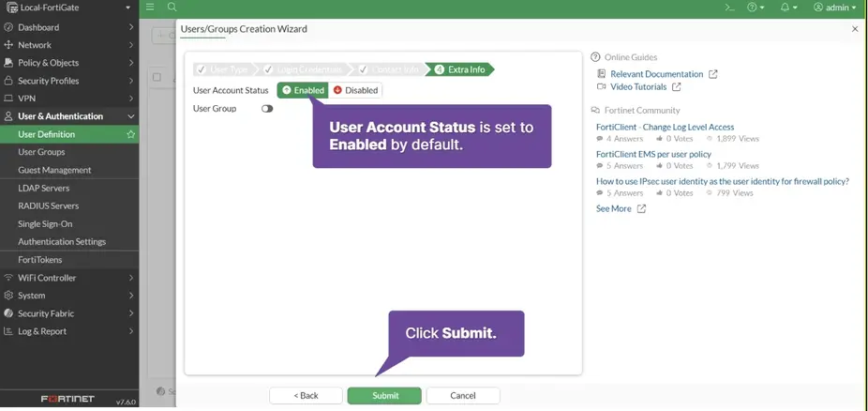Set User Account Status to Enabled
The width and height of the screenshot is (868, 411).
tap(303, 90)
